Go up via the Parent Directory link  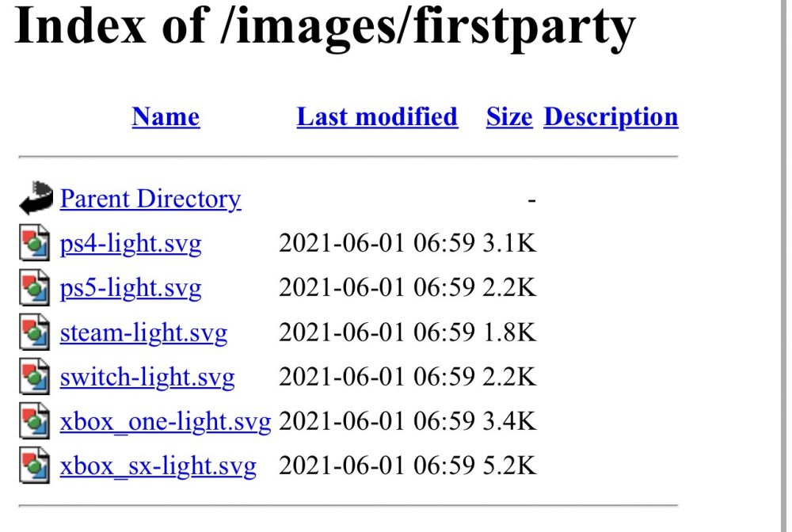pyautogui.click(x=150, y=199)
